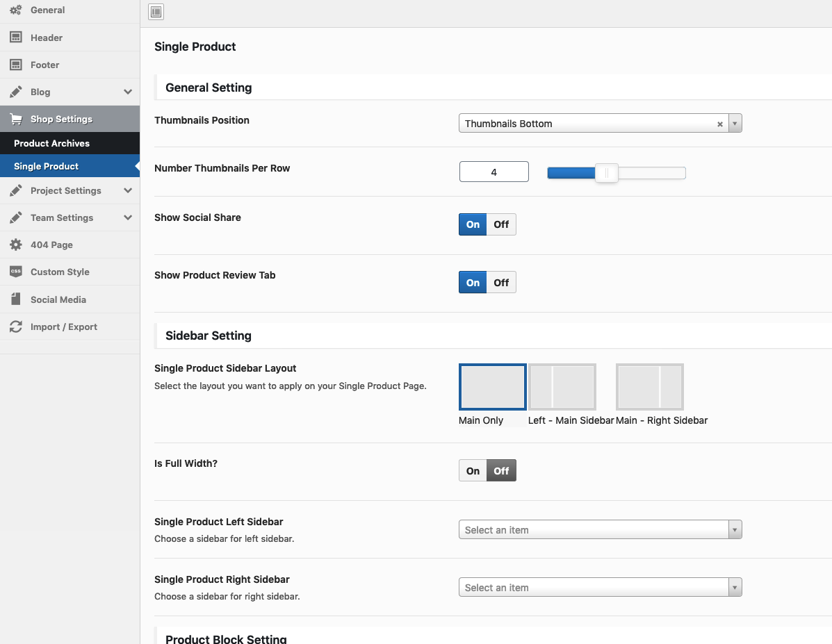This screenshot has height=644, width=832.
Task: Click the thumbnails per row slider handle
Action: pyautogui.click(x=607, y=173)
